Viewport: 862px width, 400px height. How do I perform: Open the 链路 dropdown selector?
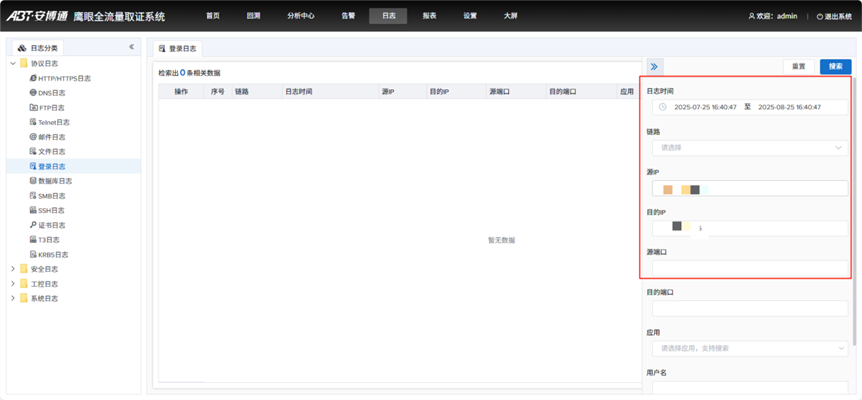tap(749, 148)
